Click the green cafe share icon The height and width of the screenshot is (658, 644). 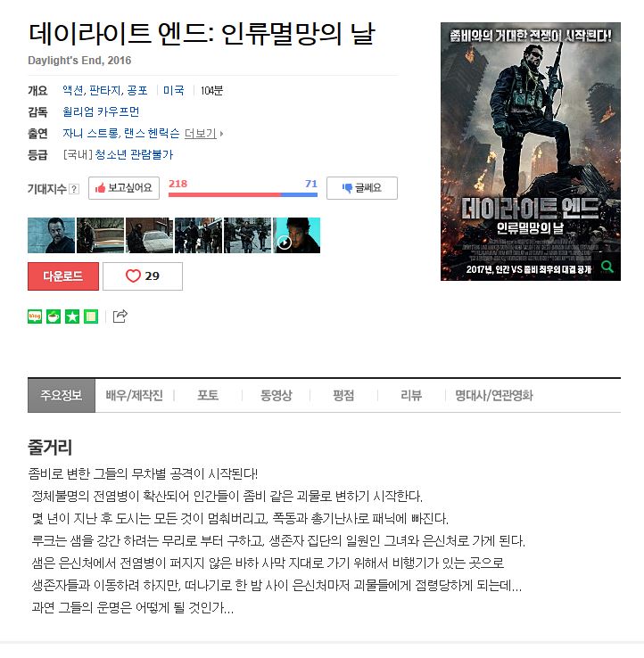[x=54, y=317]
